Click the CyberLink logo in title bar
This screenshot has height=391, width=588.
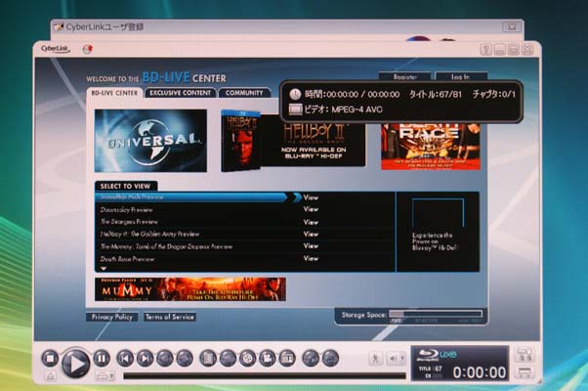click(55, 49)
